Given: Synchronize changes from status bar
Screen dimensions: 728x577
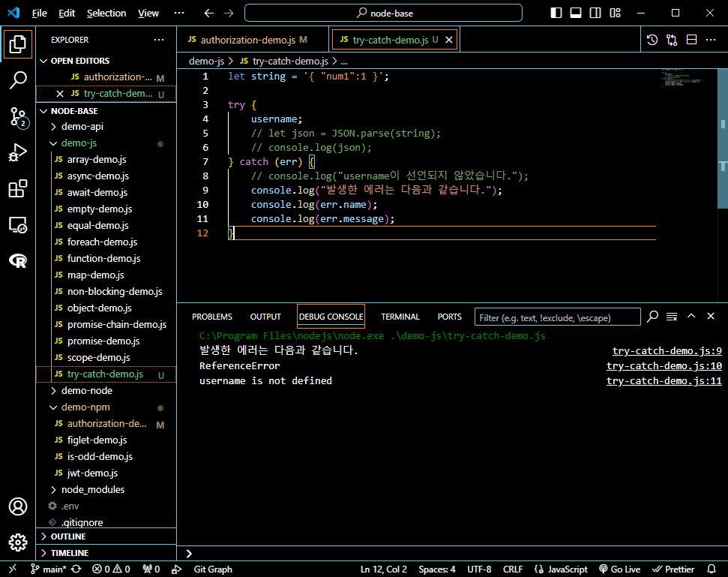Looking at the screenshot, I should (76, 569).
